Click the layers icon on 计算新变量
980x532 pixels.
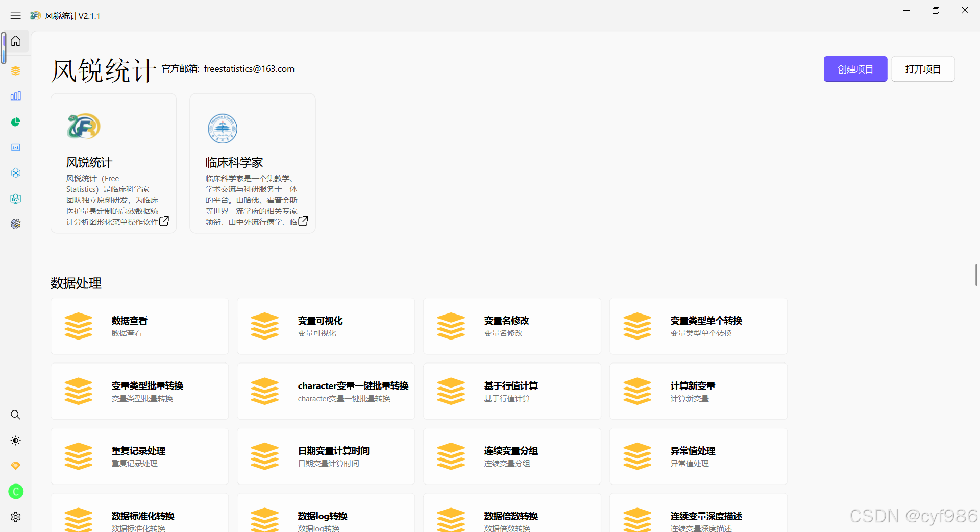[x=638, y=391]
